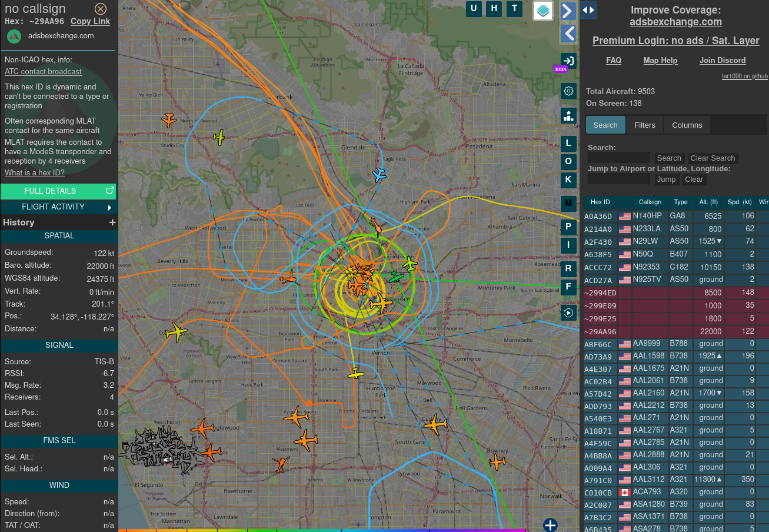Screen dimensions: 769x532
Task: Click the Copy Link link
Action: tap(90, 21)
